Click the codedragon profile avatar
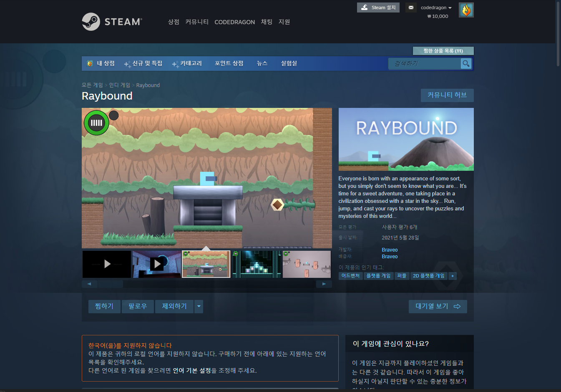561x392 pixels. [x=466, y=10]
